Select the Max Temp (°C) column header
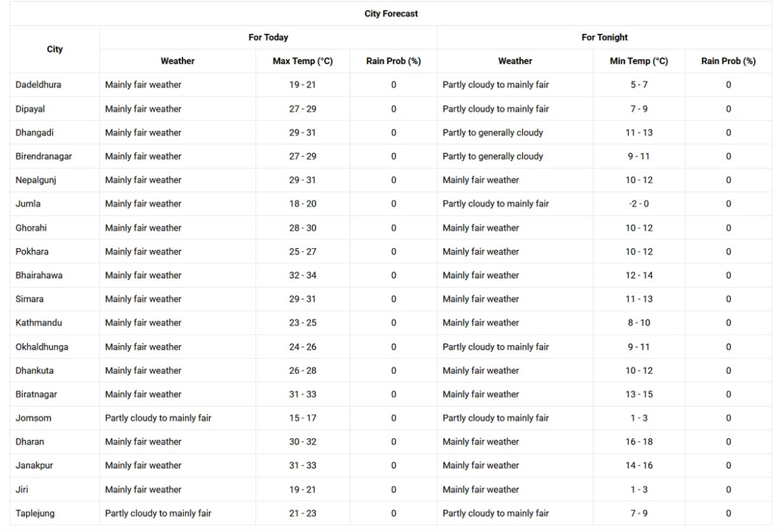 coord(302,61)
